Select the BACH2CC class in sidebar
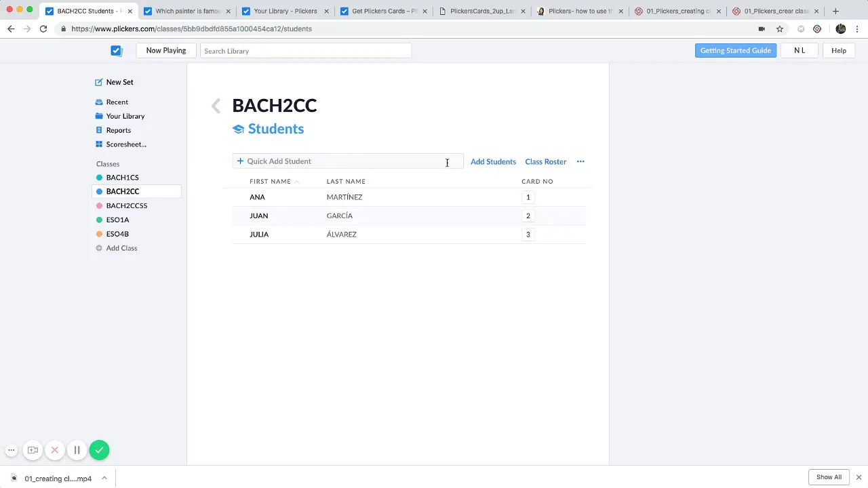Screen dimensions: 868x488 point(136,192)
